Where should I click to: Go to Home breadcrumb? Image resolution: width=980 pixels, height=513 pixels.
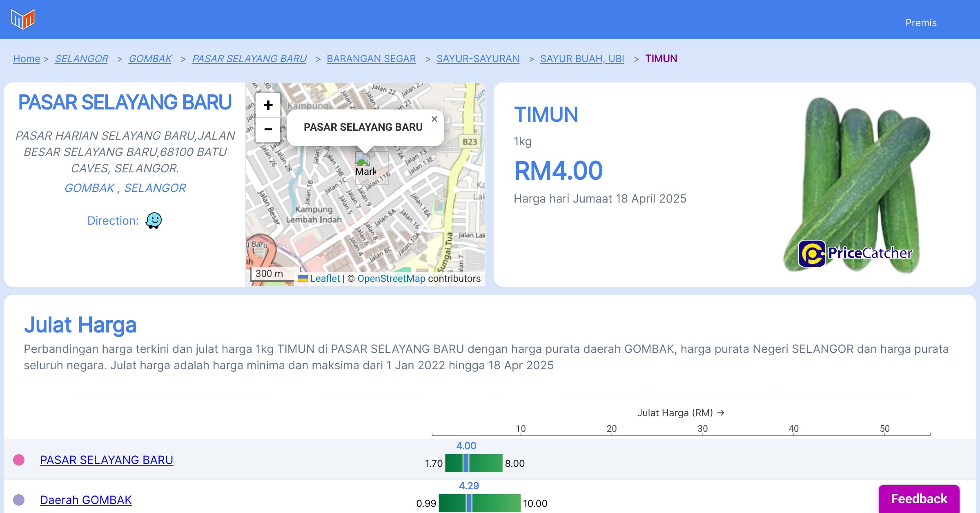click(27, 59)
